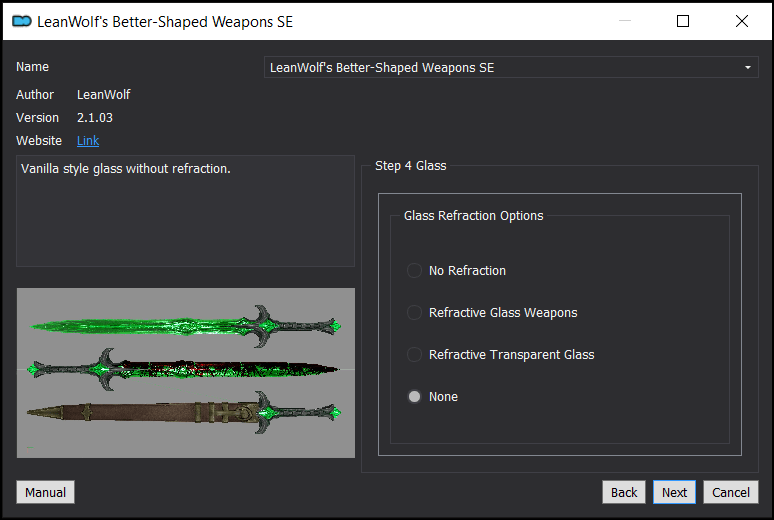Image resolution: width=774 pixels, height=520 pixels.
Task: Select the None radio option
Action: [x=432, y=397]
